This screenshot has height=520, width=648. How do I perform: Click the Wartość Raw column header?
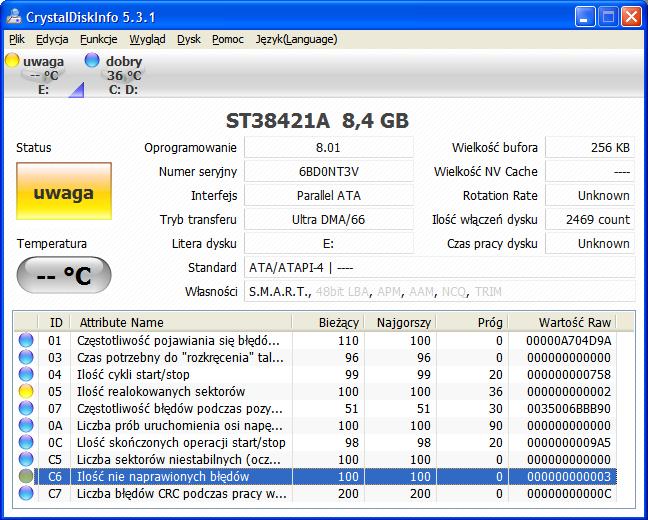(x=562, y=322)
